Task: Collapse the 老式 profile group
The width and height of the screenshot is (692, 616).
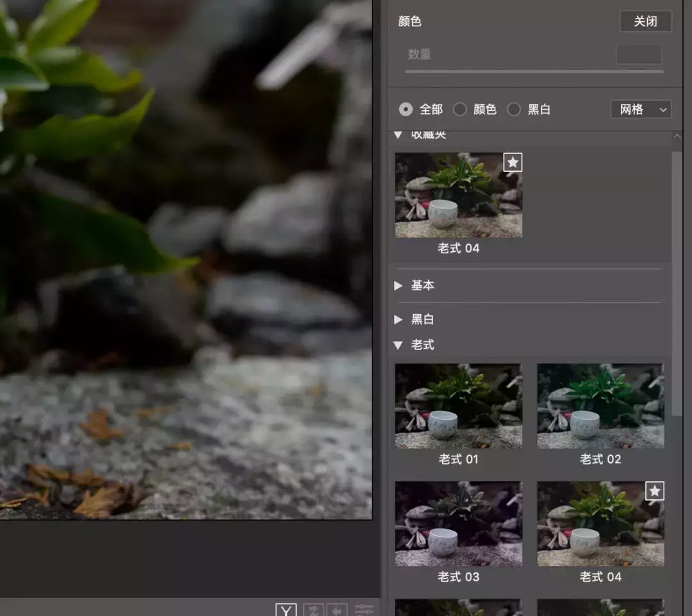Action: click(398, 345)
